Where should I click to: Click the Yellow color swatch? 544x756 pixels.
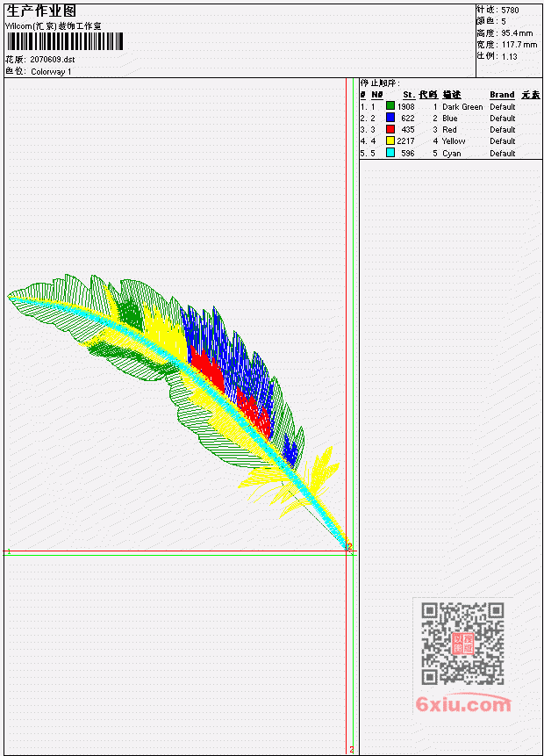(x=390, y=140)
